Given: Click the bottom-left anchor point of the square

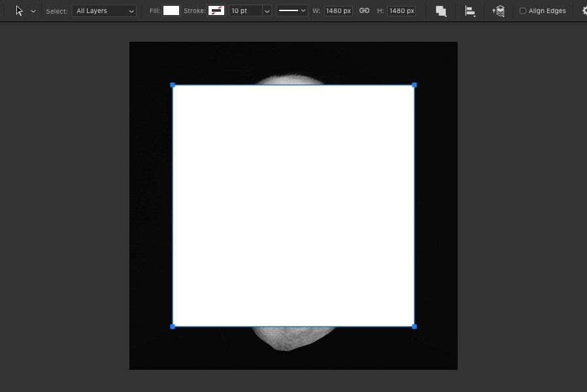Looking at the screenshot, I should coord(173,327).
